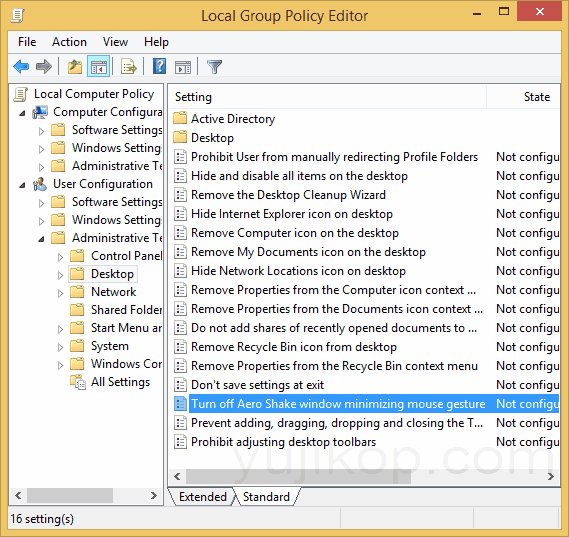Switch to the Extended tab

tap(202, 496)
